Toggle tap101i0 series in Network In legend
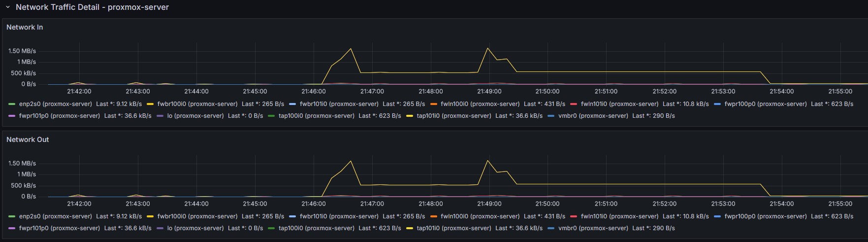This screenshot has height=242, width=868. coord(454,116)
